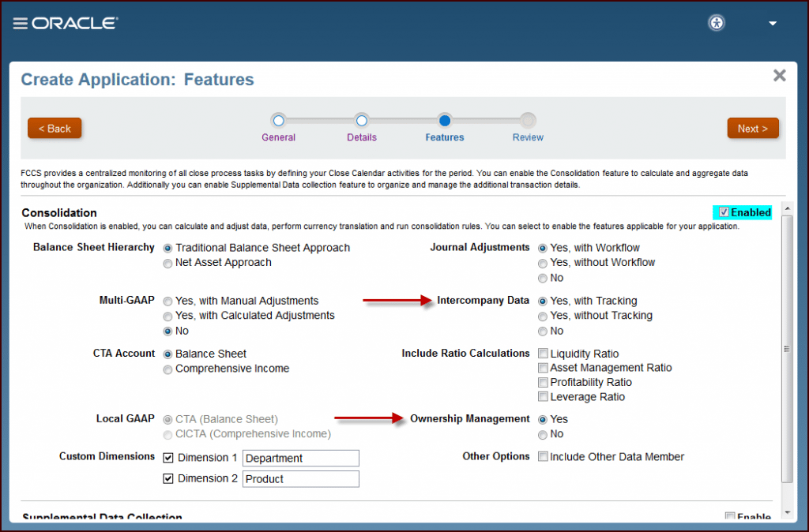Click the Include Ratio Calculations label

[466, 354]
